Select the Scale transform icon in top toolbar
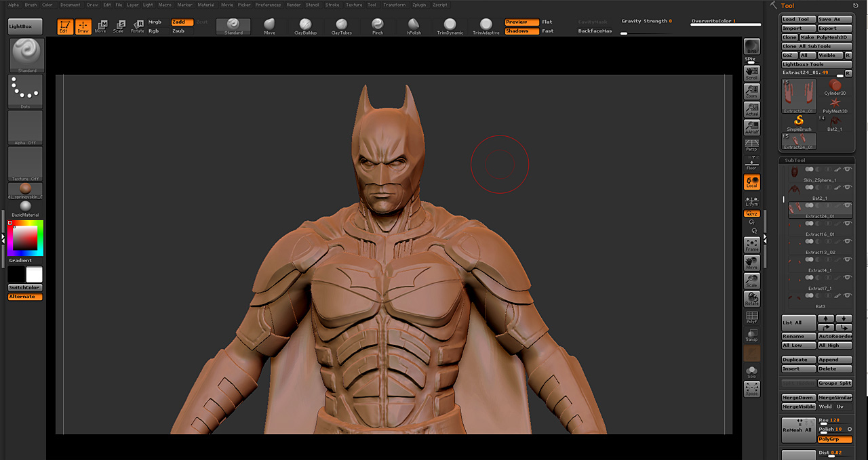868x460 pixels. tap(119, 27)
